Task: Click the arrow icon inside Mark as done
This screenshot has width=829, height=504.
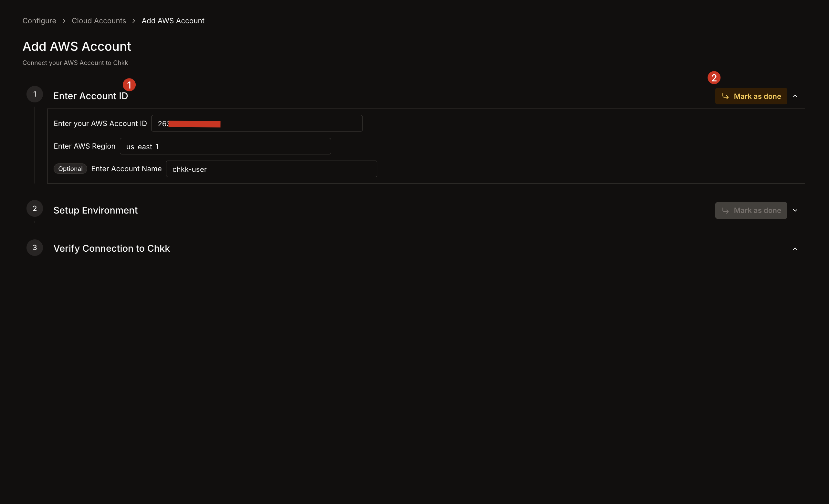Action: 725,96
